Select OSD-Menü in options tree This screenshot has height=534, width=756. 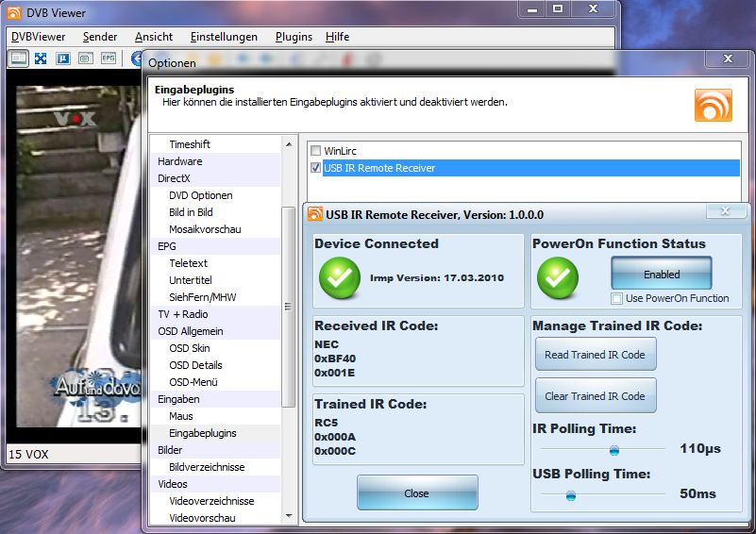193,382
